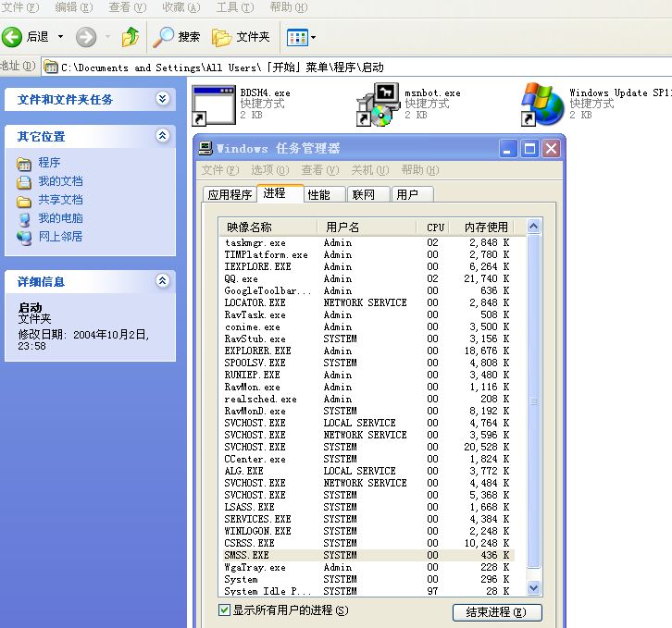Open Explorer 工具 menu
Screen dimensions: 672x628
(x=235, y=7)
